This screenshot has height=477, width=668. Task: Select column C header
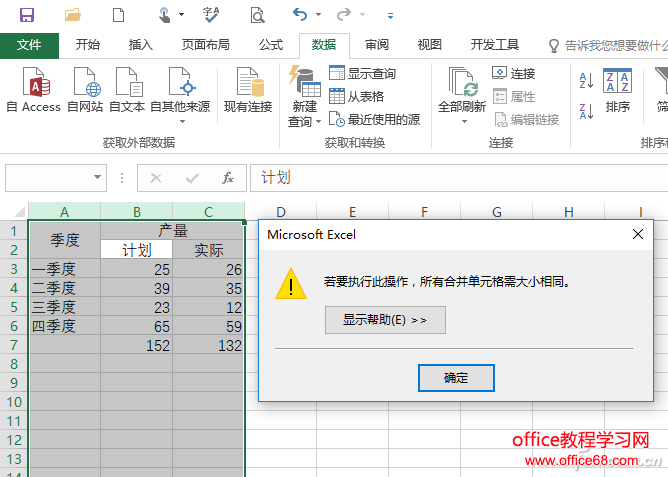208,211
